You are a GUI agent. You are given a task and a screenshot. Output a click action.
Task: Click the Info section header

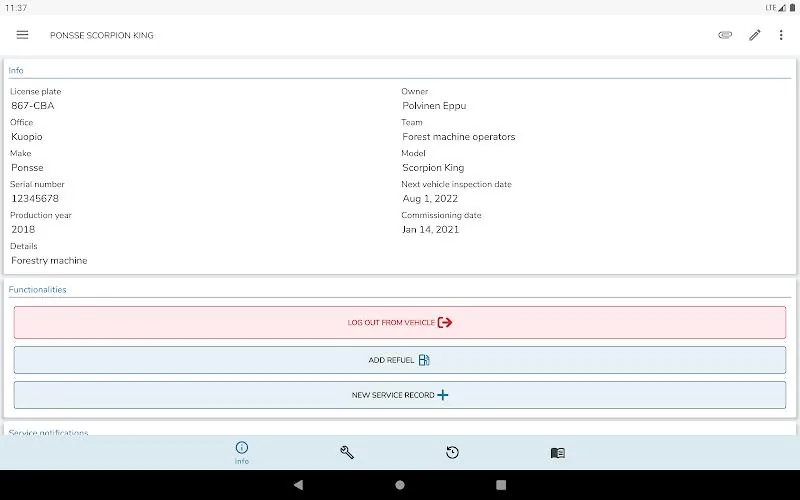pyautogui.click(x=16, y=70)
